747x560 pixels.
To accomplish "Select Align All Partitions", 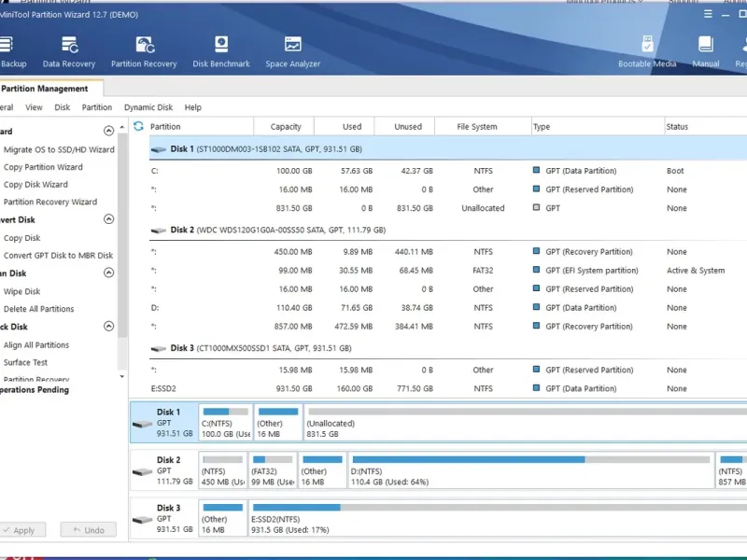I will click(36, 345).
